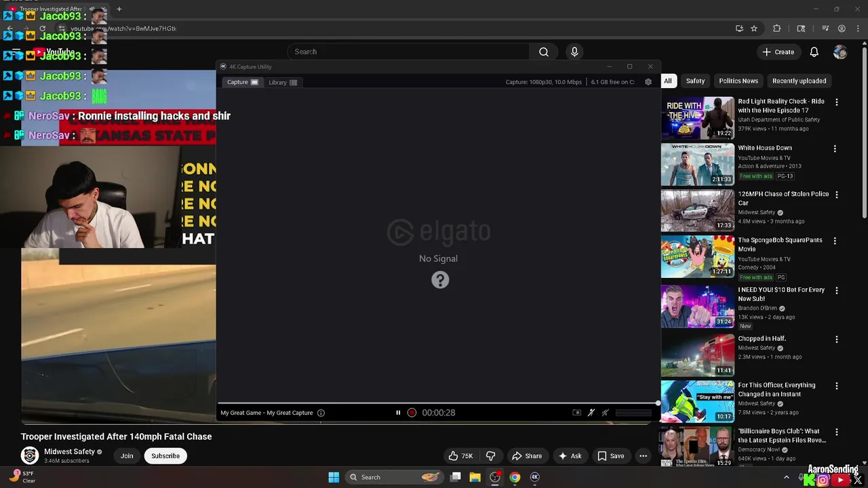Open OBS Studio from taskbar
The image size is (868, 488).
point(495,477)
